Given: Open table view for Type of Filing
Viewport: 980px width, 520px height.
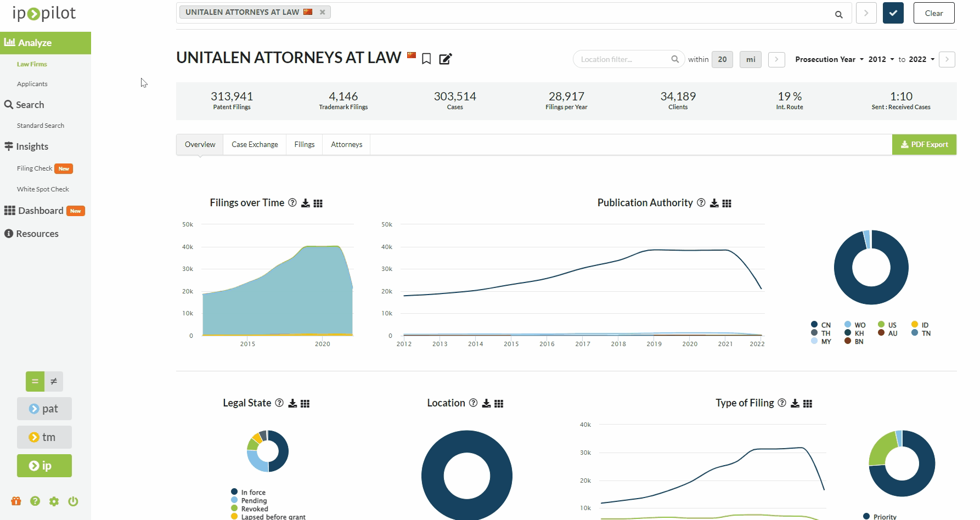Looking at the screenshot, I should 808,403.
